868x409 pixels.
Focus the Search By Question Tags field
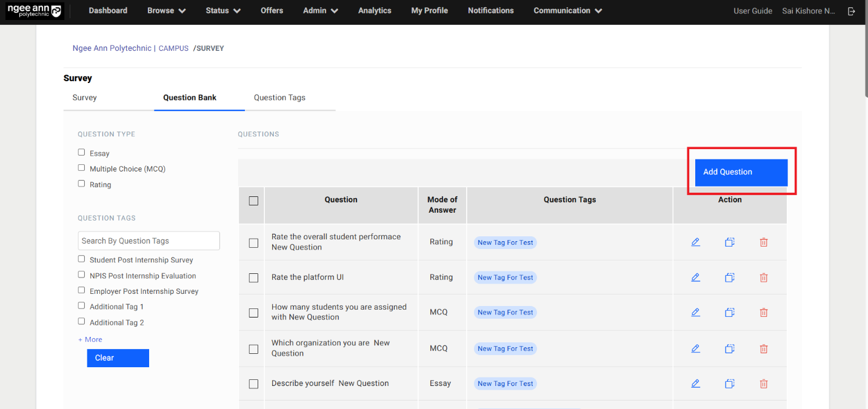pos(149,241)
